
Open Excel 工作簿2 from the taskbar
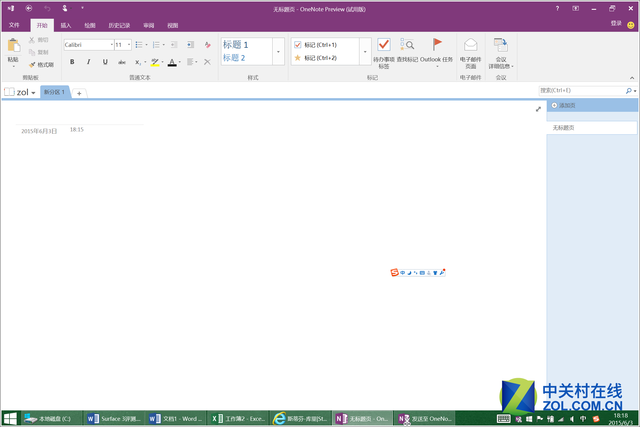pyautogui.click(x=238, y=418)
